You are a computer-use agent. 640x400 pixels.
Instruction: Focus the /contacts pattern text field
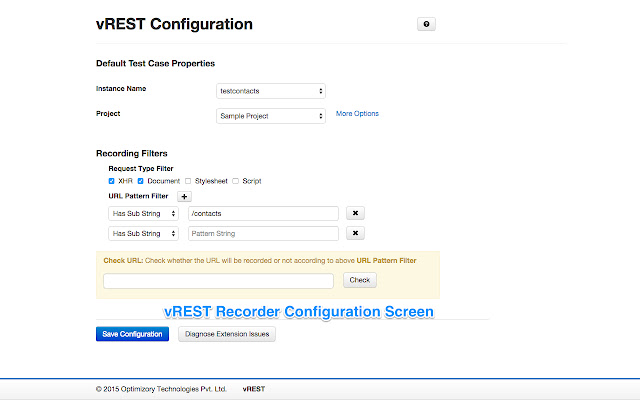263,213
